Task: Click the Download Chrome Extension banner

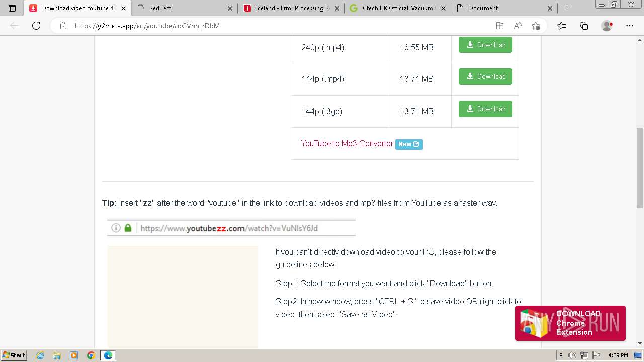Action: (x=571, y=323)
